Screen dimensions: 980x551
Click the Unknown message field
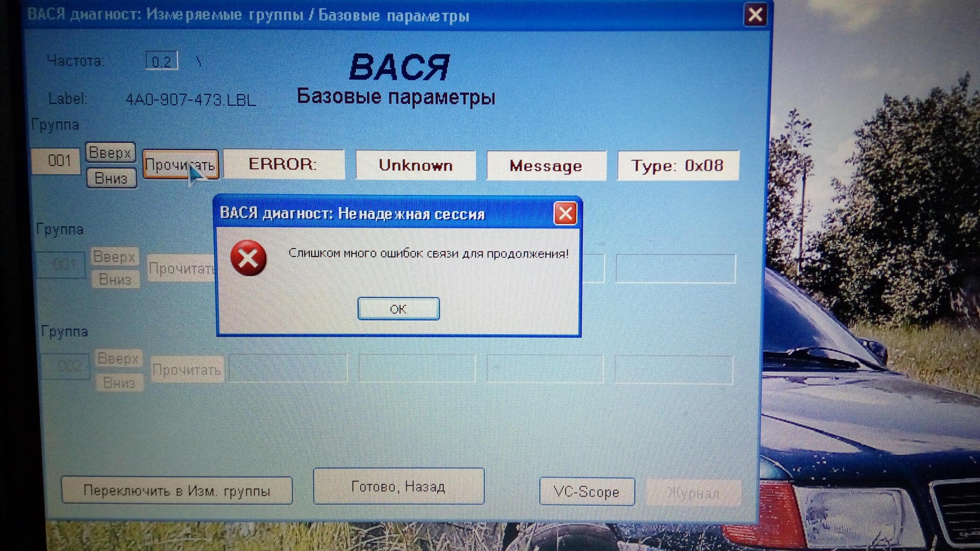coord(415,165)
